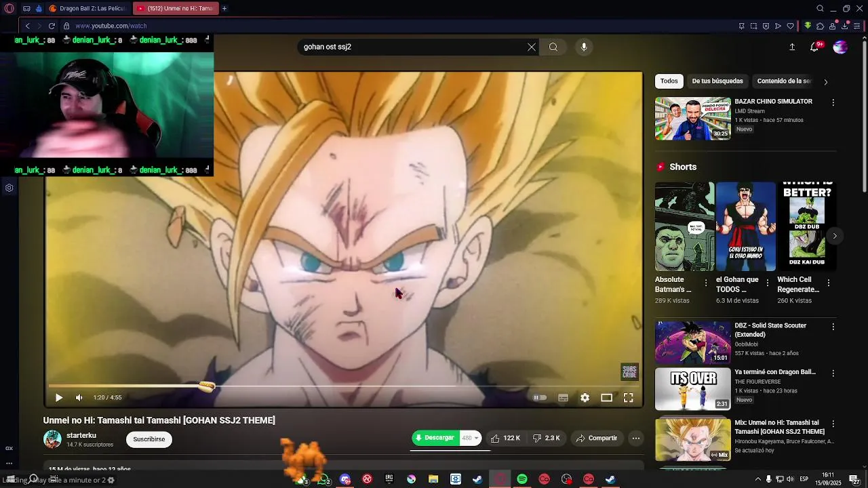Open the Easy Setup sliders icon
Image resolution: width=868 pixels, height=488 pixels.
click(856, 26)
